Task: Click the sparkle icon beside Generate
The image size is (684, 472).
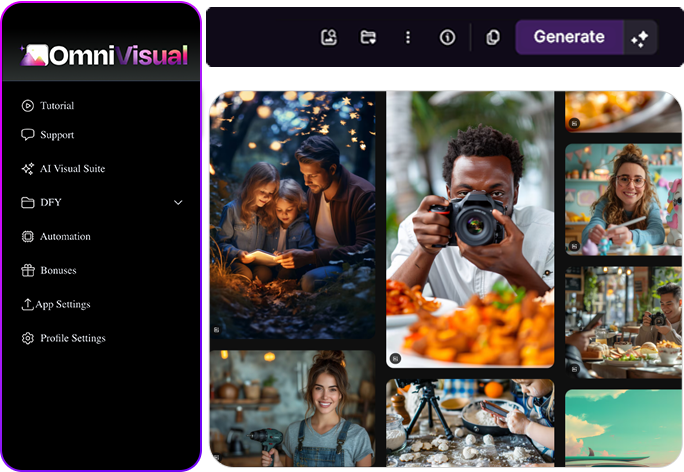Action: click(x=639, y=38)
